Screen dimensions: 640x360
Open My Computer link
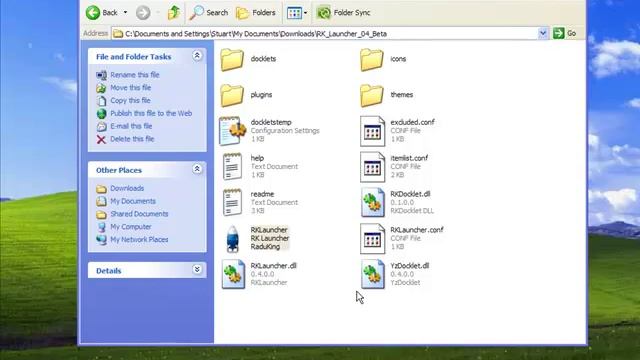[131, 227]
